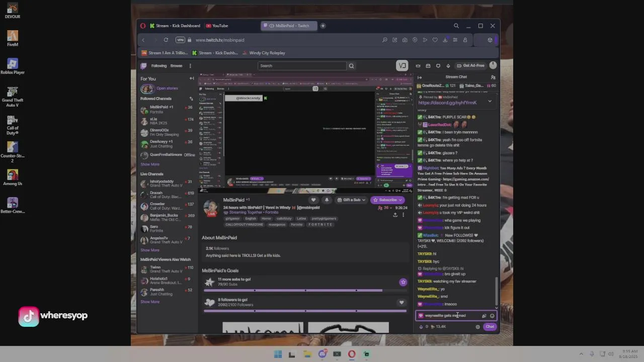Image resolution: width=644 pixels, height=362 pixels.
Task: Click the followers goal progress bar
Action: point(304,311)
